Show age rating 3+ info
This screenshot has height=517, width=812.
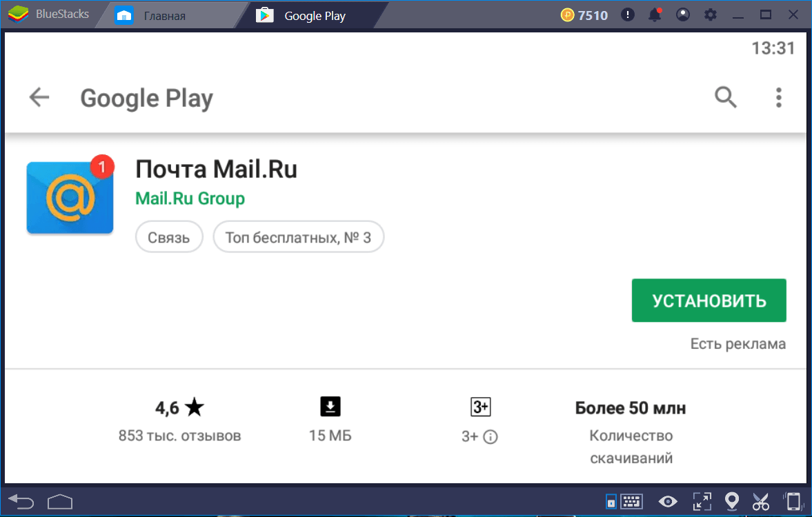click(x=490, y=436)
